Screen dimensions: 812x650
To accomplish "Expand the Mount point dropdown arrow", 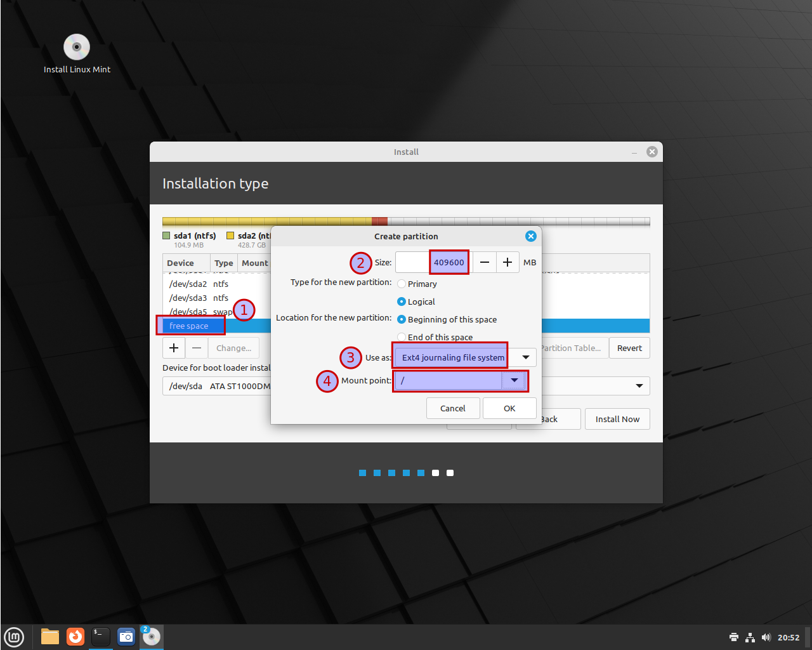I will [514, 380].
